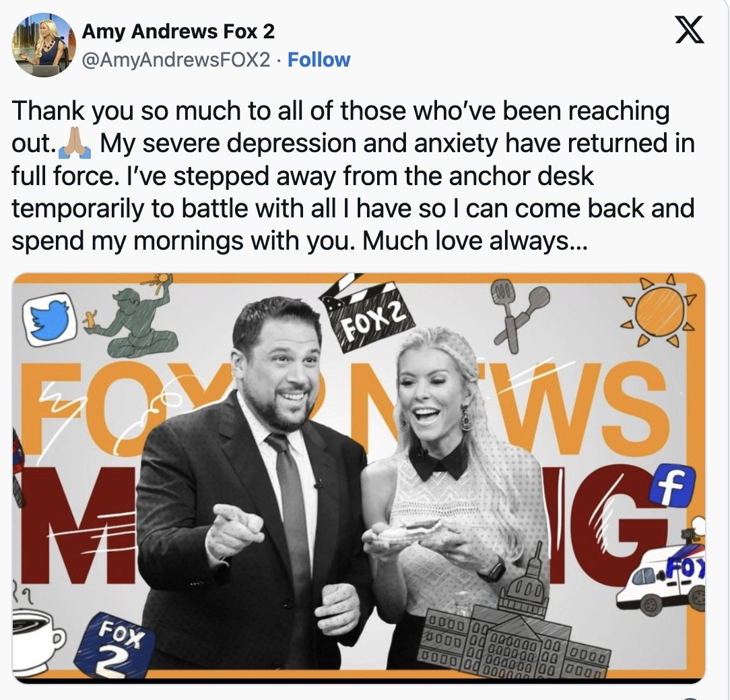The width and height of the screenshot is (730, 700).
Task: Click the display name Amy Andrews Fox 2
Action: tap(178, 32)
